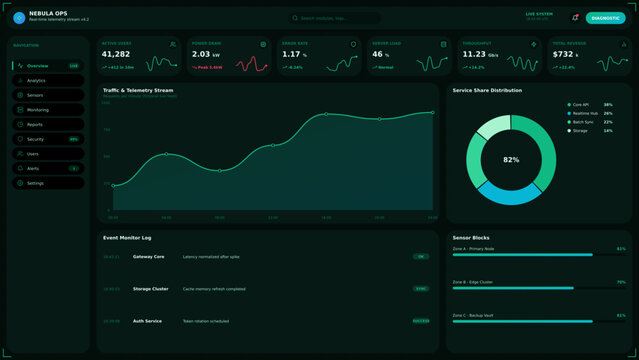Click the 41,282 active users value

[116, 54]
